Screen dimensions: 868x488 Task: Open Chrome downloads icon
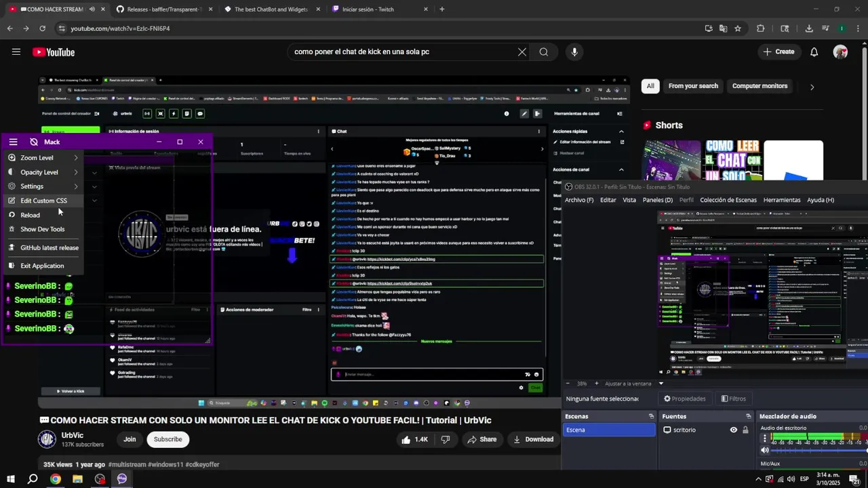[x=809, y=28]
